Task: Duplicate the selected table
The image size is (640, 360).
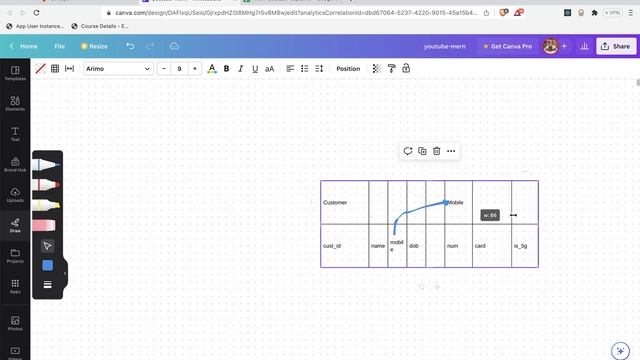Action: point(422,151)
